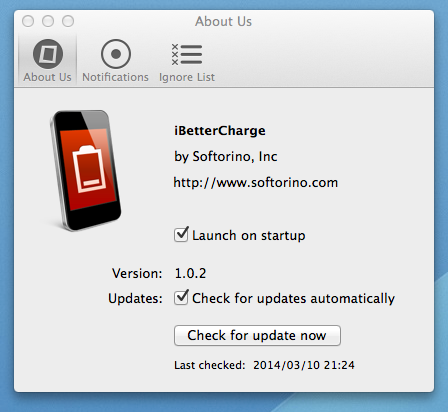Disable Check for updates automatically checkbox
Screen dimensions: 448x412
(x=181, y=297)
